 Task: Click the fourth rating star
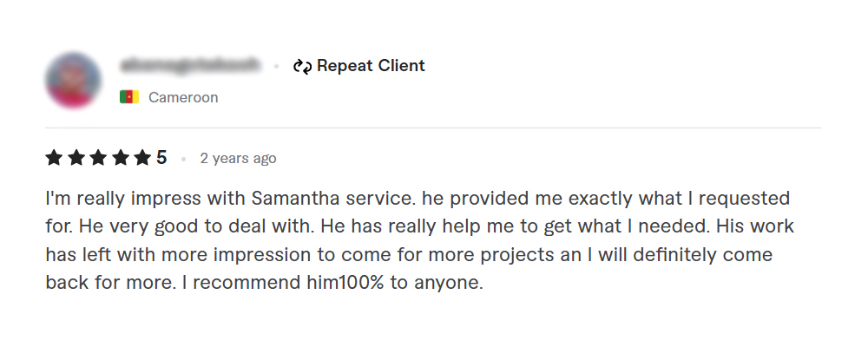coord(121,158)
